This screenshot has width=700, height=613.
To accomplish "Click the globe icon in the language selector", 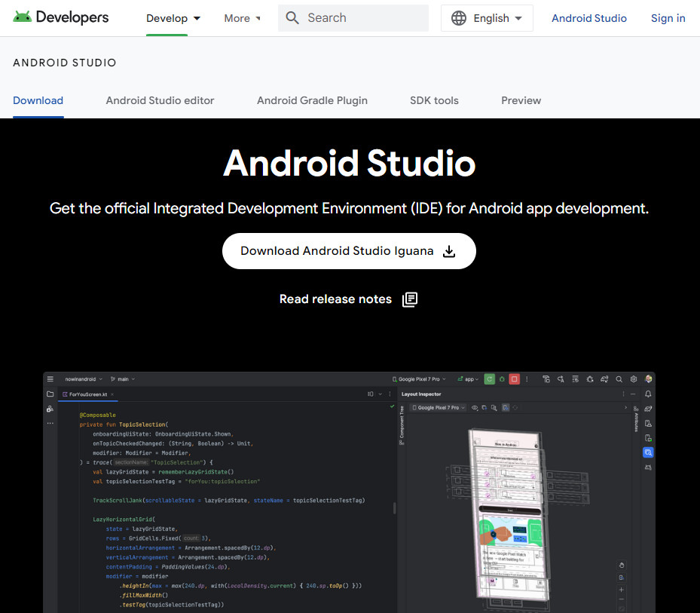I will click(x=458, y=18).
